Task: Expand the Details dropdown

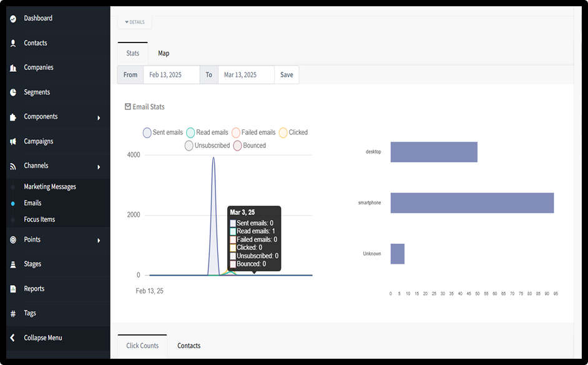Action: 135,22
